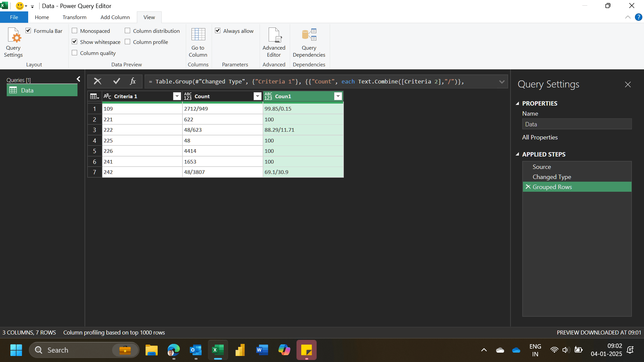Click the Go to Column icon
The height and width of the screenshot is (362, 644).
pos(198,43)
